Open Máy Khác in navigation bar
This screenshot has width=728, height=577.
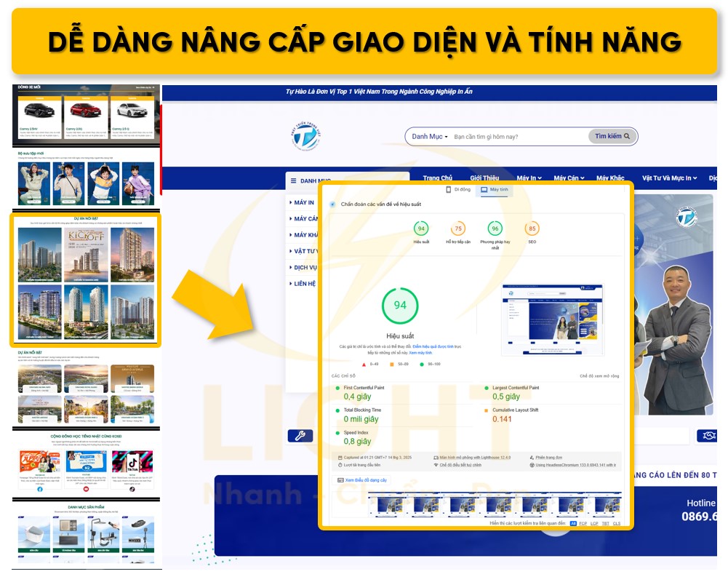pos(610,178)
